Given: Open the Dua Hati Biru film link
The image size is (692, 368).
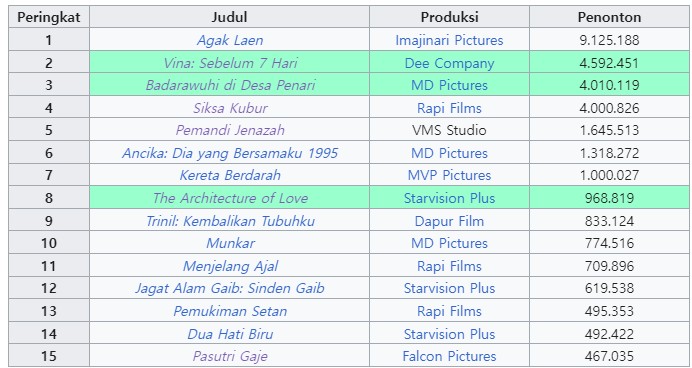Looking at the screenshot, I should [x=230, y=334].
